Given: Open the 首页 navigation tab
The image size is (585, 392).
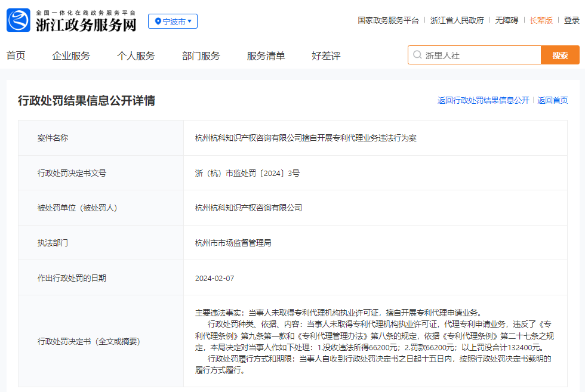Looking at the screenshot, I should point(16,56).
